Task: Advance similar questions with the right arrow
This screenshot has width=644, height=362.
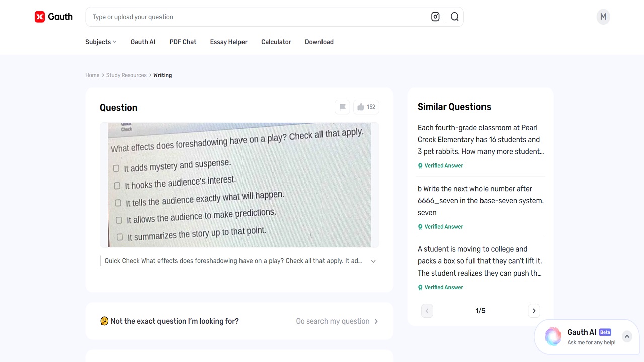Action: [534, 311]
